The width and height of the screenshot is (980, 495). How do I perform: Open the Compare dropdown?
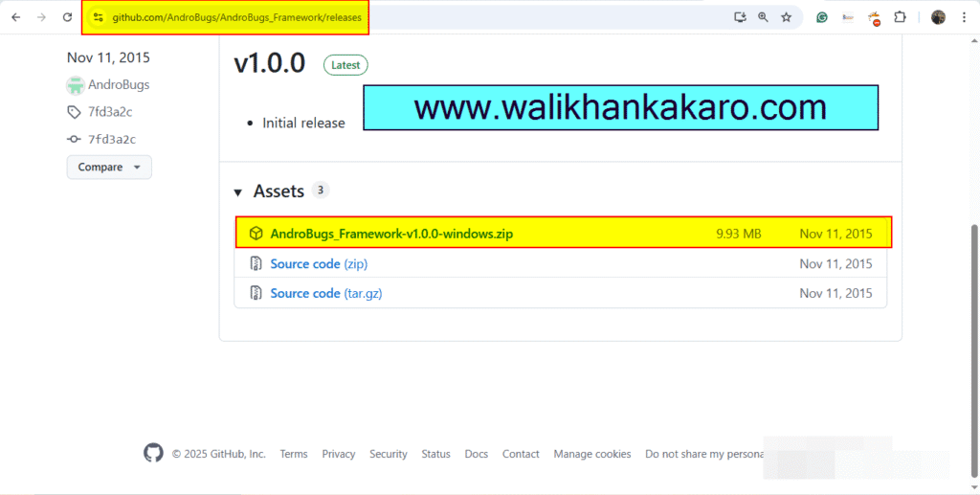[109, 167]
